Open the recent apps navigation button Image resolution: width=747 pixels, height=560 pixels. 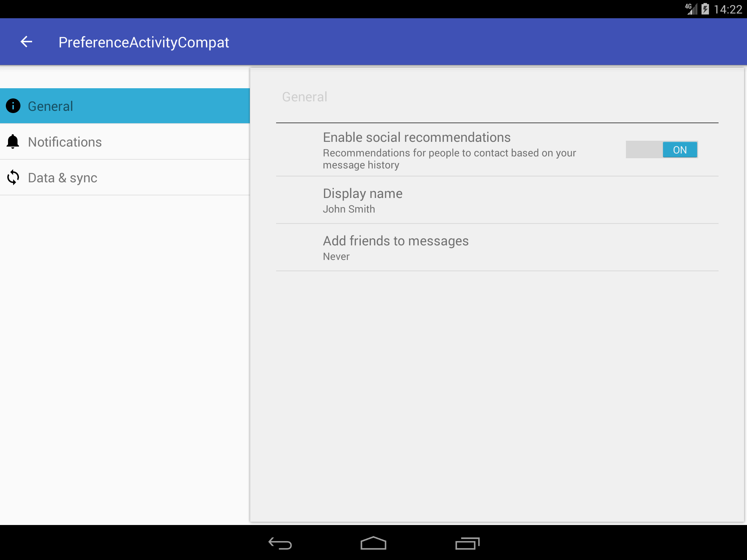click(x=467, y=543)
